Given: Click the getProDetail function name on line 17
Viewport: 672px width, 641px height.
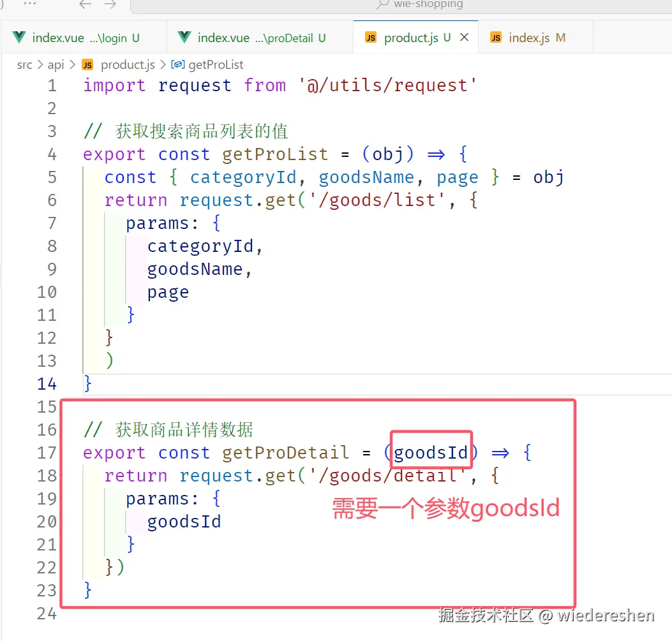Looking at the screenshot, I should coord(285,453).
